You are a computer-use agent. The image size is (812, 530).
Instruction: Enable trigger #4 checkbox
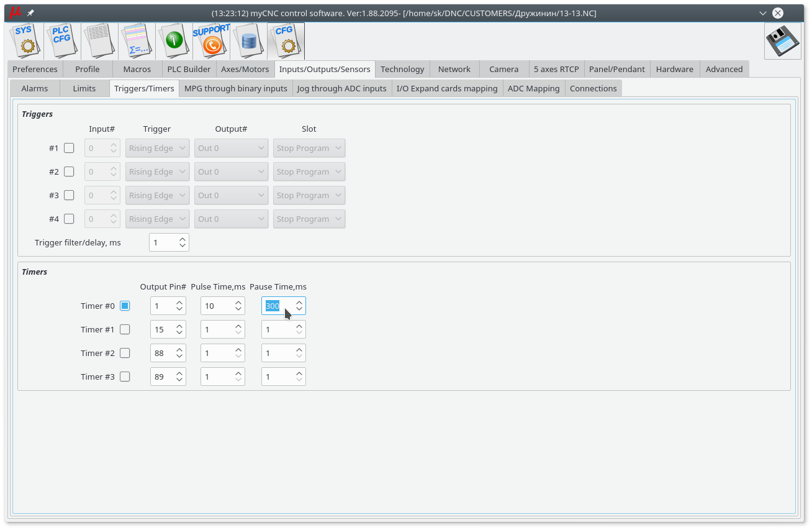[69, 219]
